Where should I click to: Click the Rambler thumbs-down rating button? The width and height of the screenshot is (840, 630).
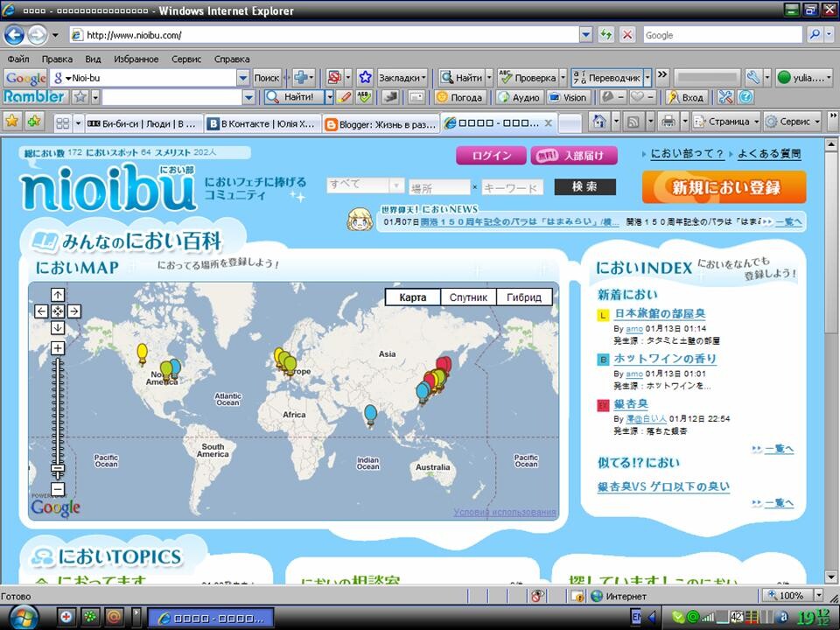point(612,97)
